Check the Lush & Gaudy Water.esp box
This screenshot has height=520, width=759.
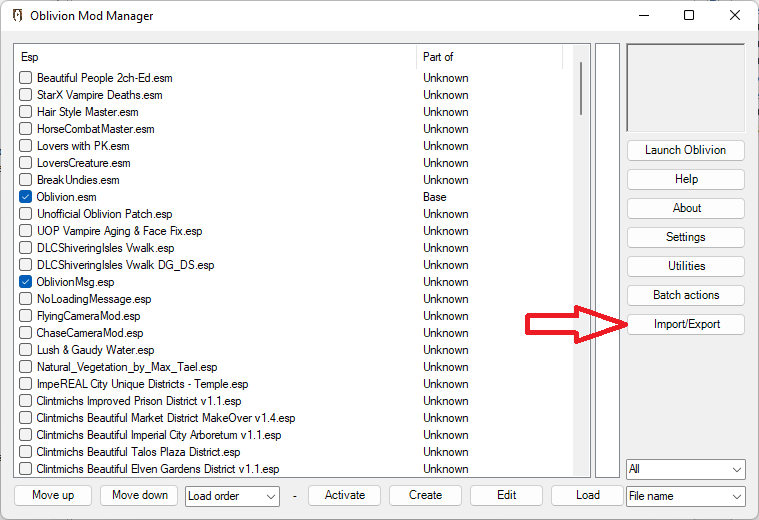click(26, 350)
